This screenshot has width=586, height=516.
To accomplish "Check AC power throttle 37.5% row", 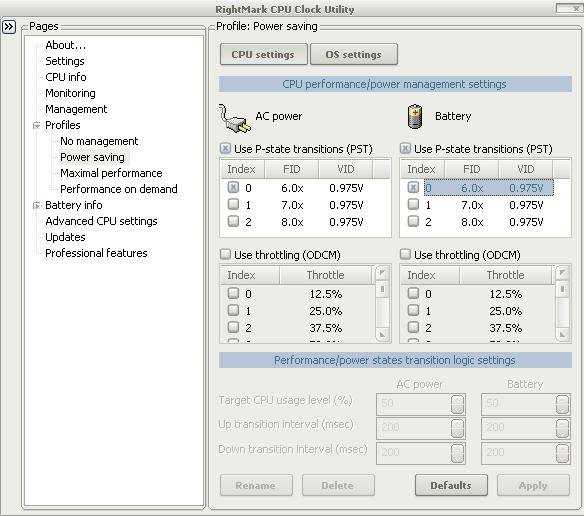I will (x=233, y=327).
